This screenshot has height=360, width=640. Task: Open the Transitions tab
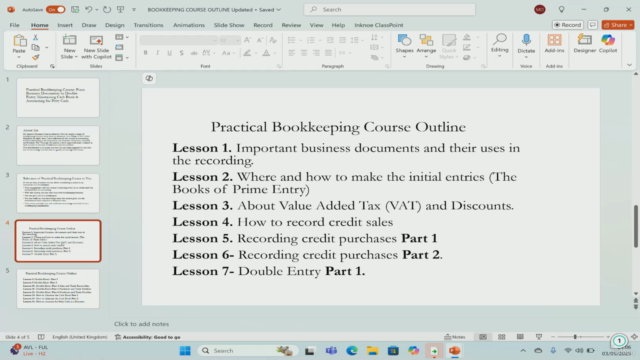pyautogui.click(x=148, y=25)
